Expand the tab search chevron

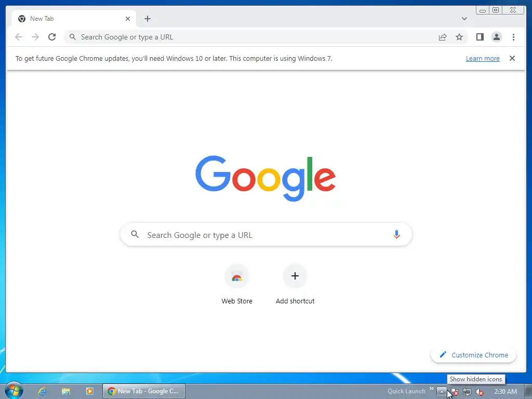464,19
